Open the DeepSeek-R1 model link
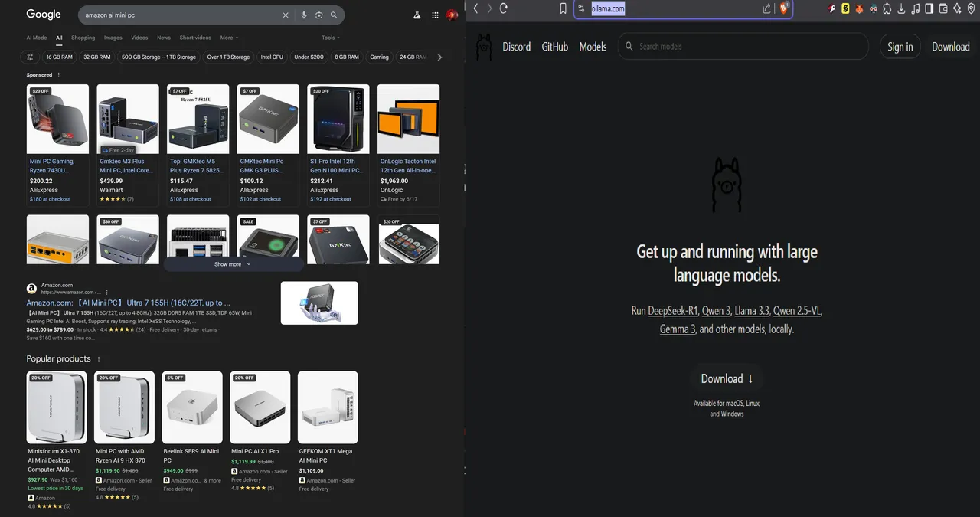 point(673,311)
